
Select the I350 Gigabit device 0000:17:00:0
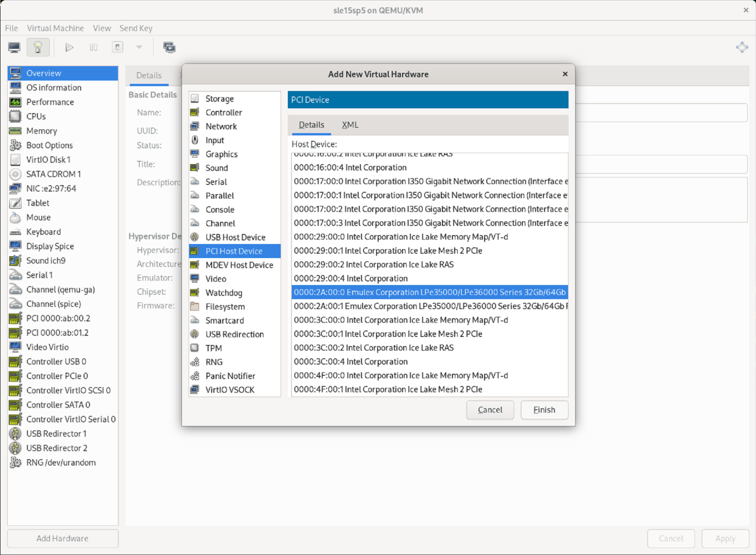tap(429, 181)
